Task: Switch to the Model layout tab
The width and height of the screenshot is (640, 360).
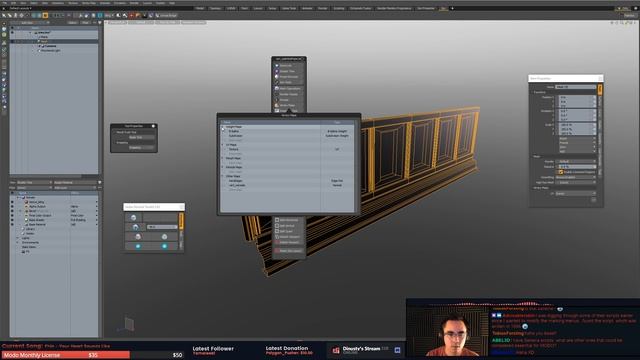Action: (x=200, y=8)
